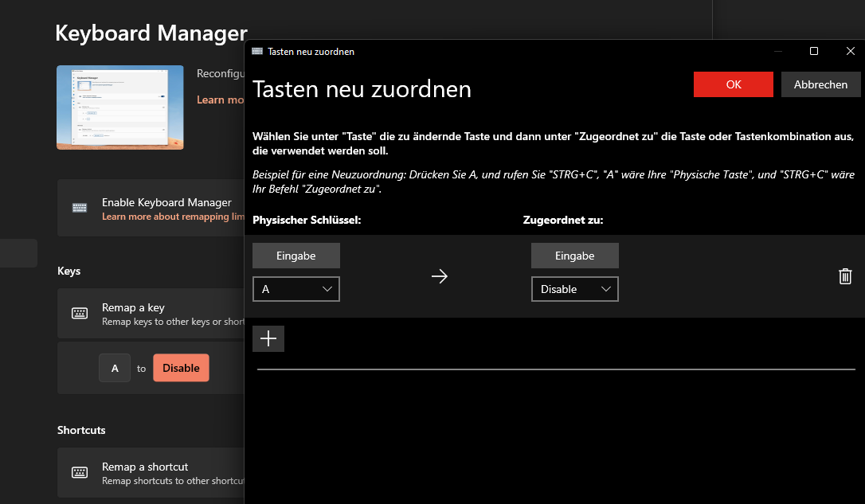Click the Keys section heading
Screen dimensions: 865x504
click(x=69, y=271)
